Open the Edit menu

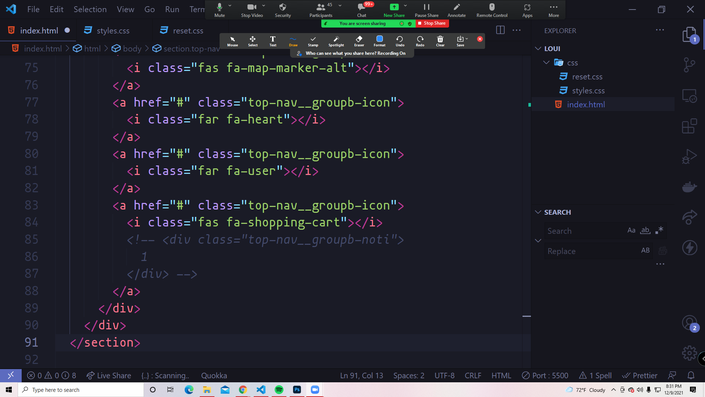56,9
